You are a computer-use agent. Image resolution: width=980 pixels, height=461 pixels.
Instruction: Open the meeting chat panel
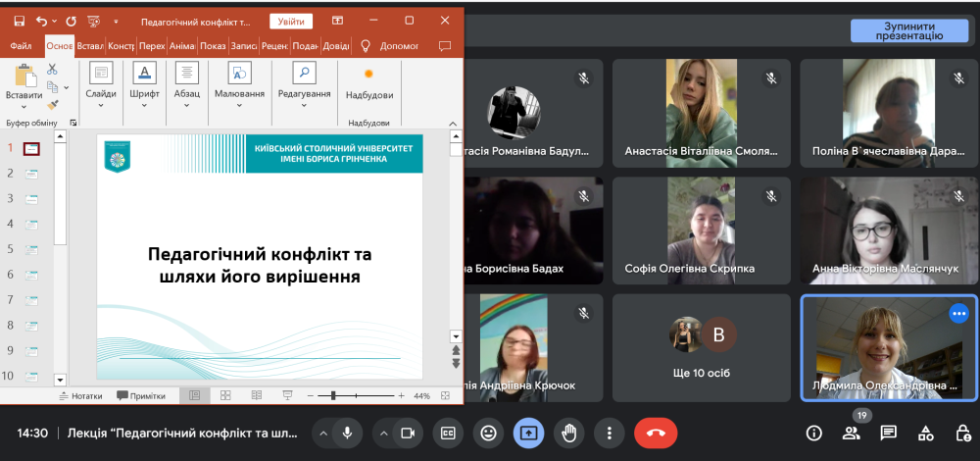coord(888,433)
